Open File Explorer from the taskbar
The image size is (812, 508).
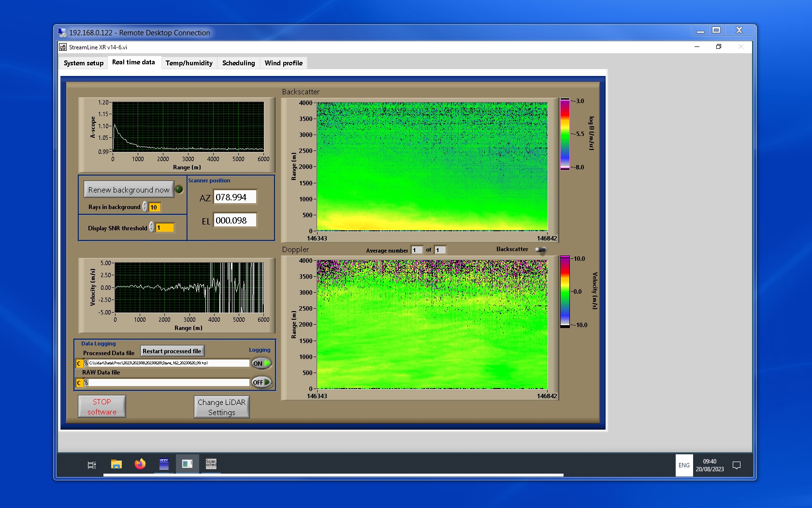pyautogui.click(x=116, y=464)
